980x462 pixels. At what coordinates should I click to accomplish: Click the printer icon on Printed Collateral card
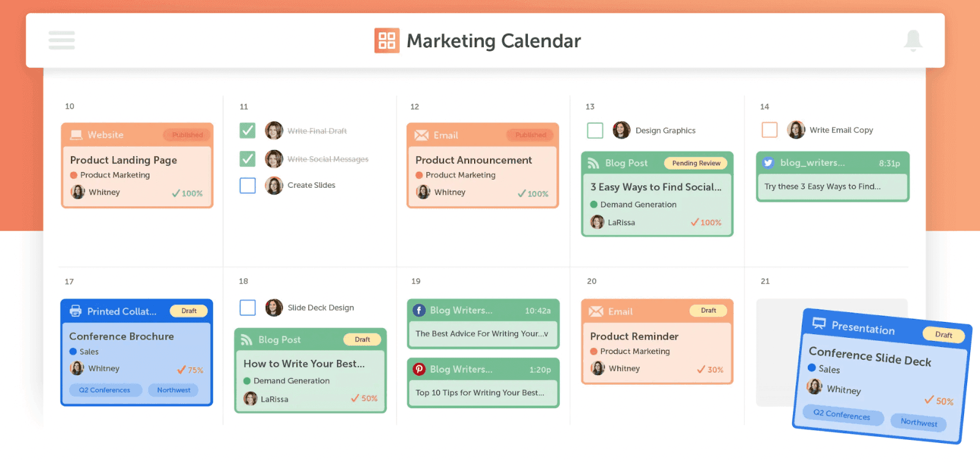point(75,311)
